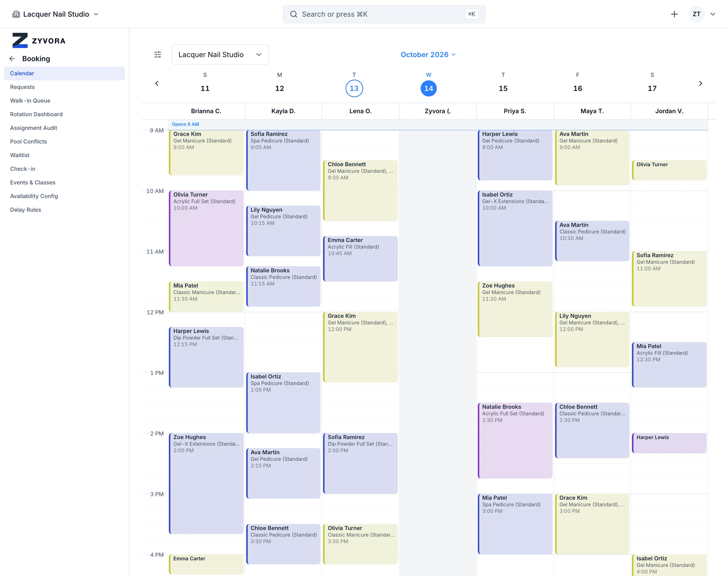Open Availability Config
The height and width of the screenshot is (576, 728).
click(x=64, y=196)
